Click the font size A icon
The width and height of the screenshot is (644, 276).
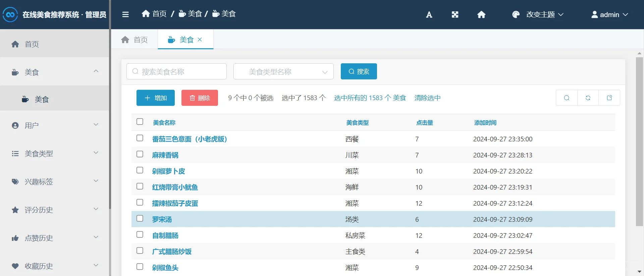coord(429,14)
